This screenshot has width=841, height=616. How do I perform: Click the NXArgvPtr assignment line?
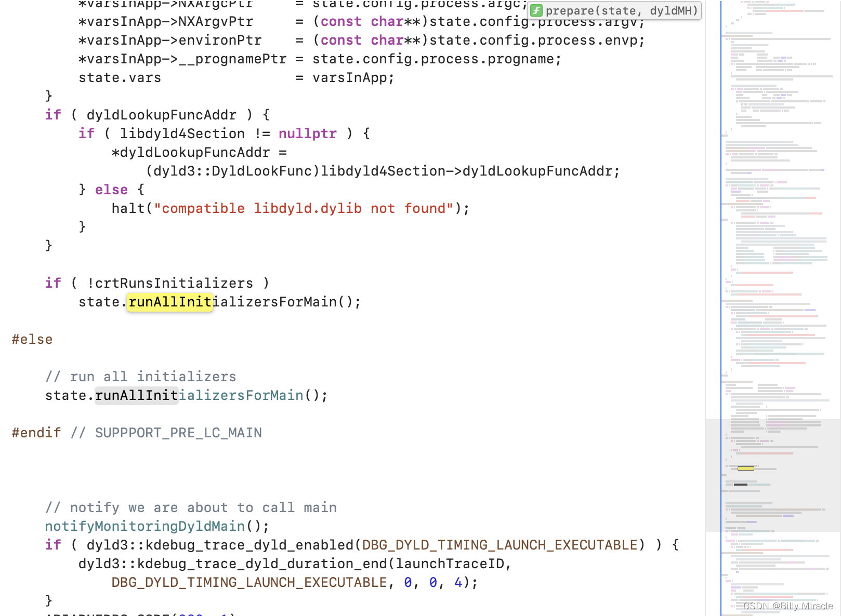(x=361, y=21)
